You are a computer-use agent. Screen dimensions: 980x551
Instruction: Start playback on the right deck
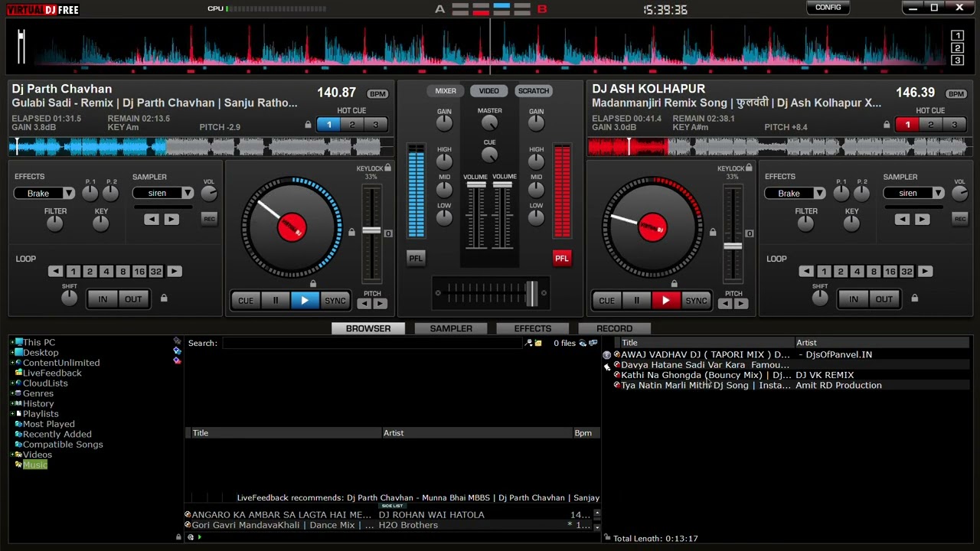[666, 301]
